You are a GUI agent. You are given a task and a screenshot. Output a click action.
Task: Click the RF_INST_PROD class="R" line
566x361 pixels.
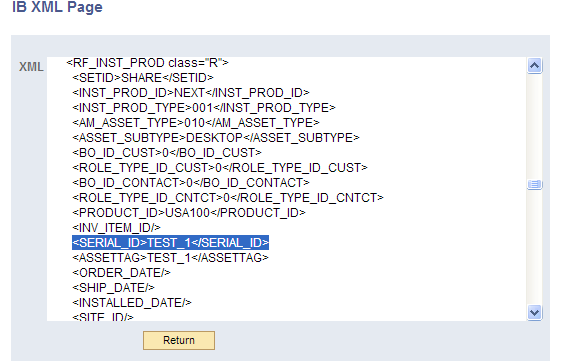(147, 63)
